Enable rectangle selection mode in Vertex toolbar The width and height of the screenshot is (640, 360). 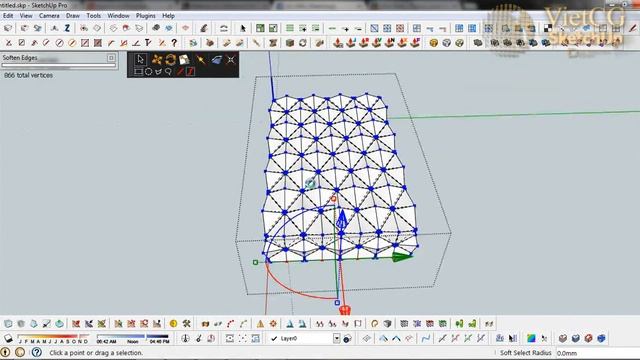click(138, 71)
